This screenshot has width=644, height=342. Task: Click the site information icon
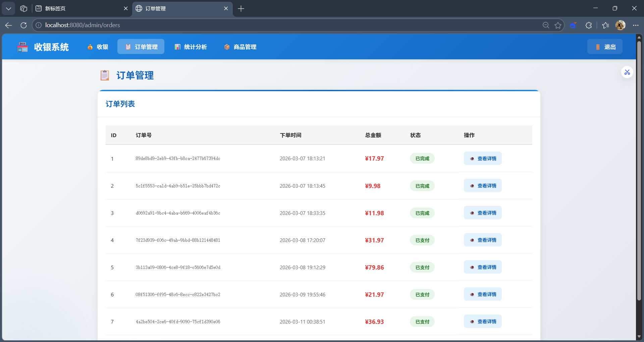(39, 25)
